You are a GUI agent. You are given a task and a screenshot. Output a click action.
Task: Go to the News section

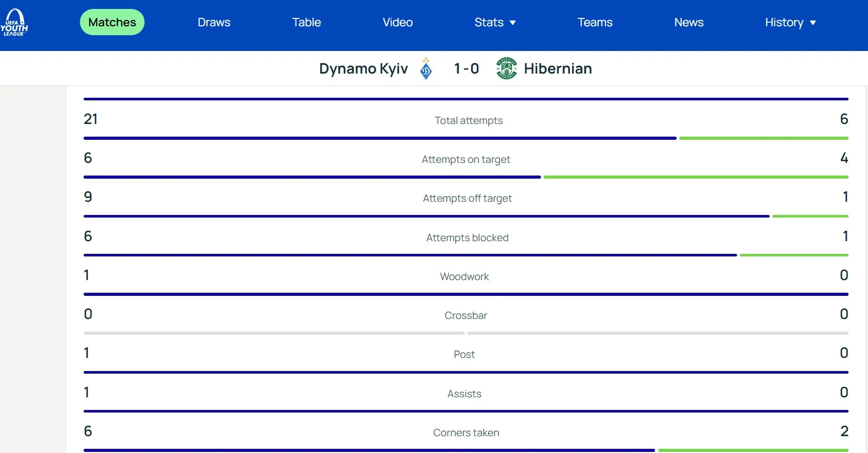point(689,22)
